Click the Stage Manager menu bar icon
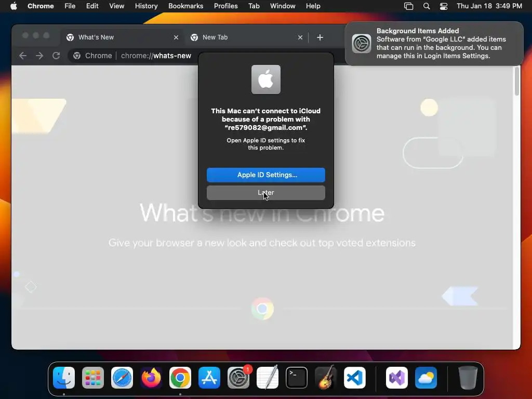532x399 pixels. [x=408, y=6]
